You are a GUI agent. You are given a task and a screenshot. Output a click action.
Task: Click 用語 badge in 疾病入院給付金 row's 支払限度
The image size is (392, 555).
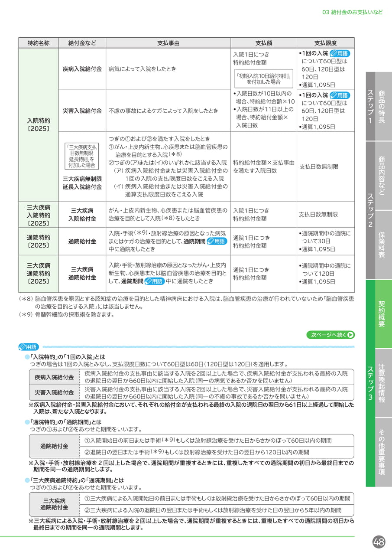[340, 54]
